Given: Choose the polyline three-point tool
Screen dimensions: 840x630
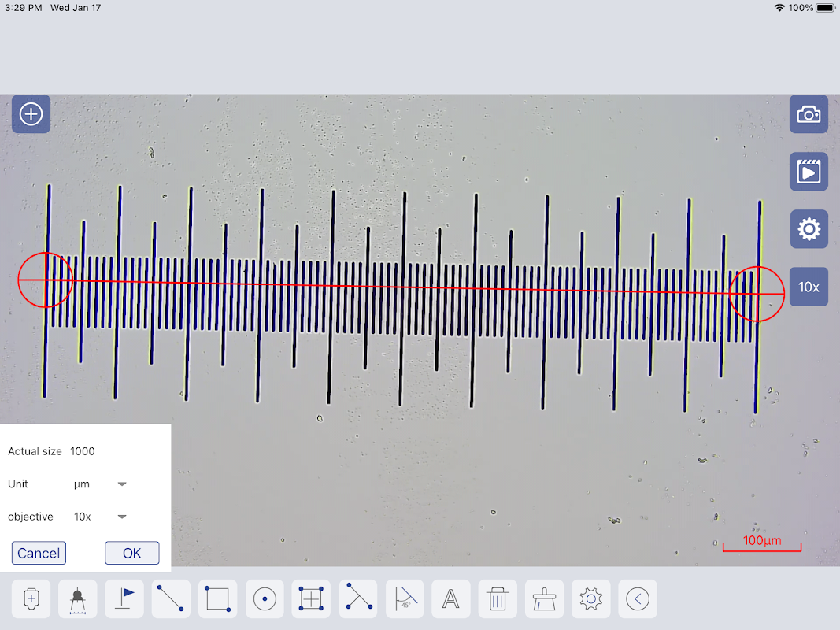Looking at the screenshot, I should click(x=358, y=598).
